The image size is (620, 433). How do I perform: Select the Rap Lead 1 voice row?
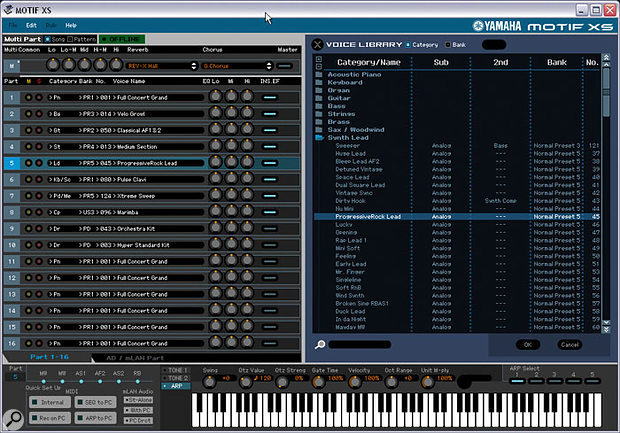(x=457, y=240)
